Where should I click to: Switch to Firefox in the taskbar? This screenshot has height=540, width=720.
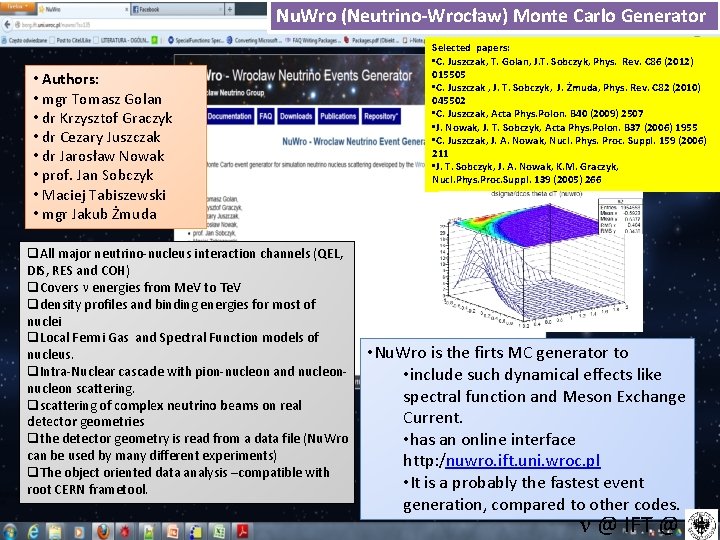(x=103, y=531)
